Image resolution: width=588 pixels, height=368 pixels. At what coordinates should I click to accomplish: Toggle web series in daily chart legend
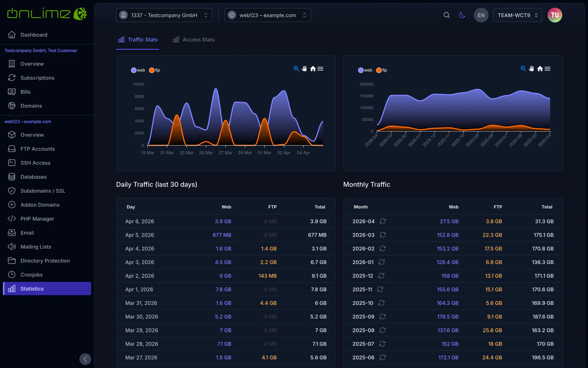138,70
